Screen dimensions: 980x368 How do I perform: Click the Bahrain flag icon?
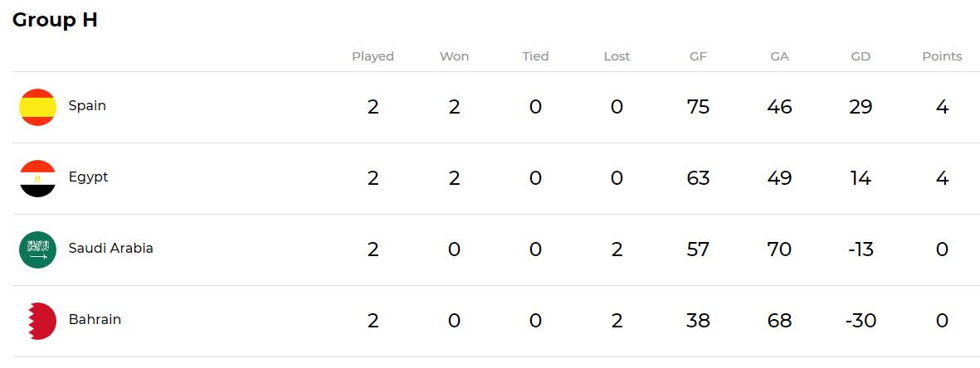(37, 321)
